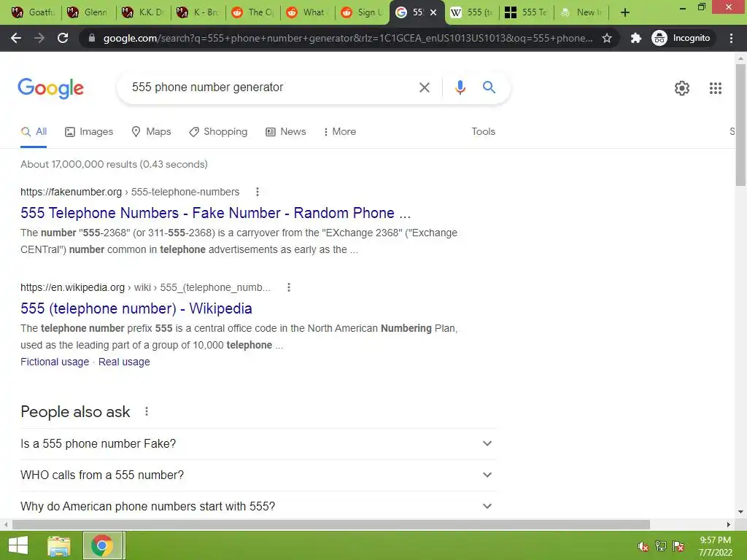Go forward using the forward arrow

pos(39,38)
